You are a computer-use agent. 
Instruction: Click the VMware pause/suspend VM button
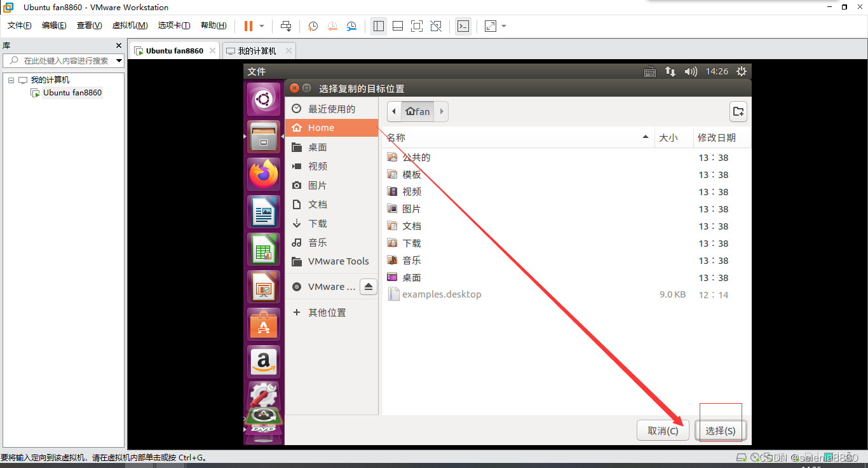pos(248,26)
